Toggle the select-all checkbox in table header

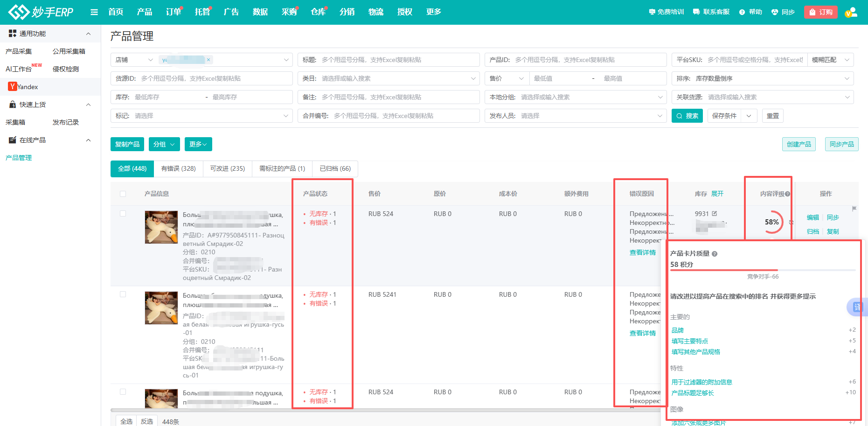point(123,194)
